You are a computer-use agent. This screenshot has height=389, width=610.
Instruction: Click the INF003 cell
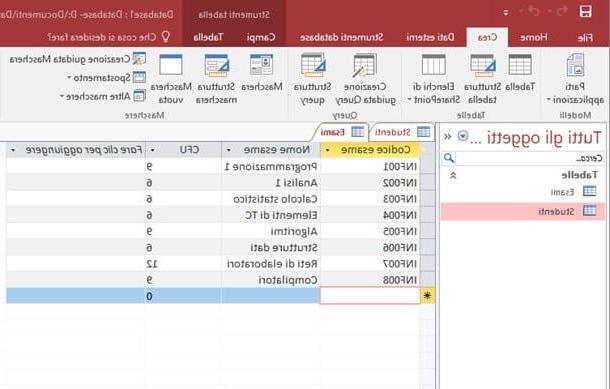point(370,199)
